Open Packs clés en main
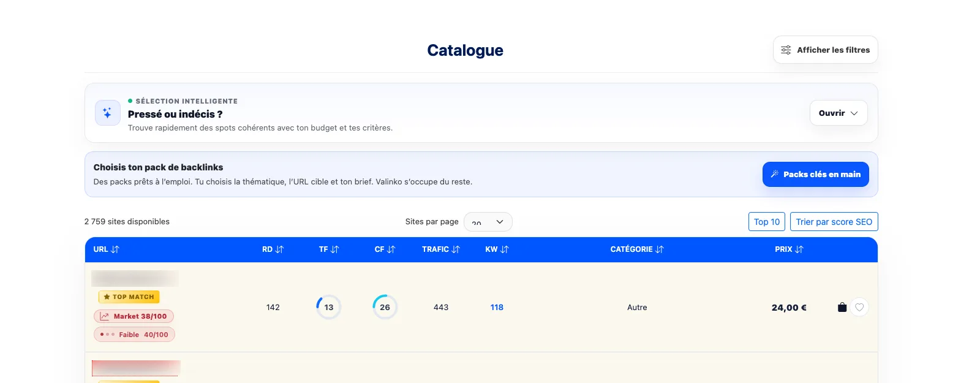This screenshot has height=383, width=980. click(815, 174)
